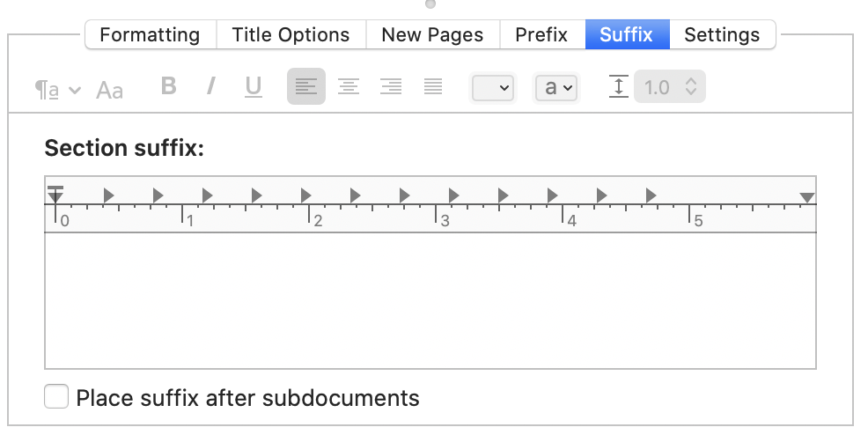
Task: Center align the text
Action: coord(349,86)
